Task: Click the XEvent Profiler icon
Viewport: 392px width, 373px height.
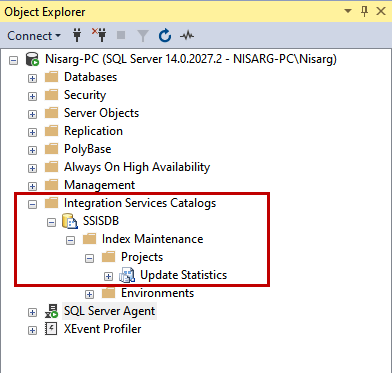Action: (51, 329)
